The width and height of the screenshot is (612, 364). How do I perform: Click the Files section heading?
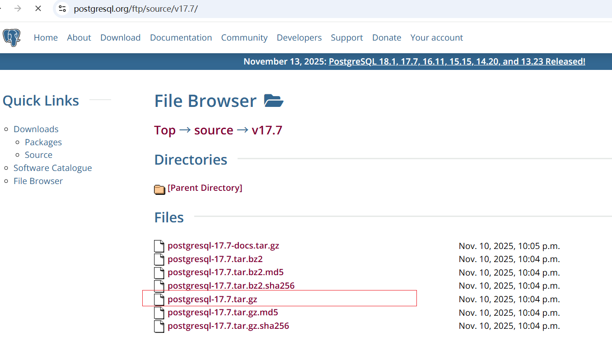pos(169,217)
